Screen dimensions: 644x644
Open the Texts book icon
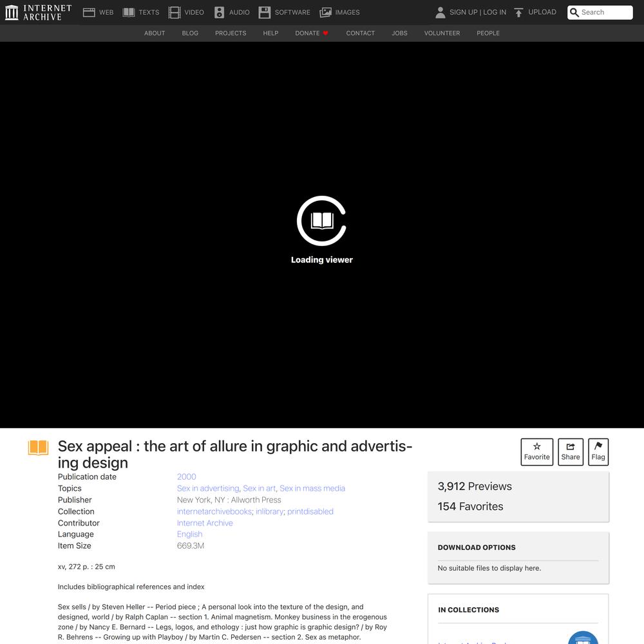click(129, 12)
